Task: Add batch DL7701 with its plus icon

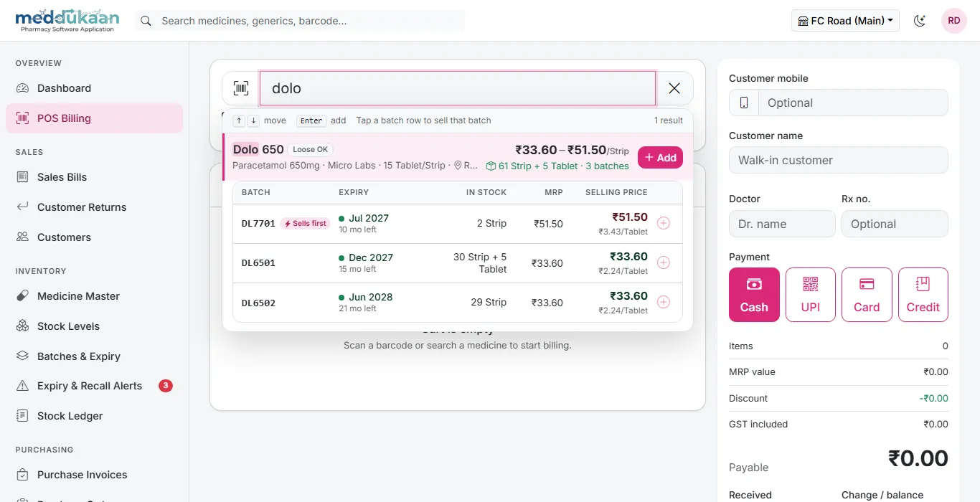Action: click(664, 223)
